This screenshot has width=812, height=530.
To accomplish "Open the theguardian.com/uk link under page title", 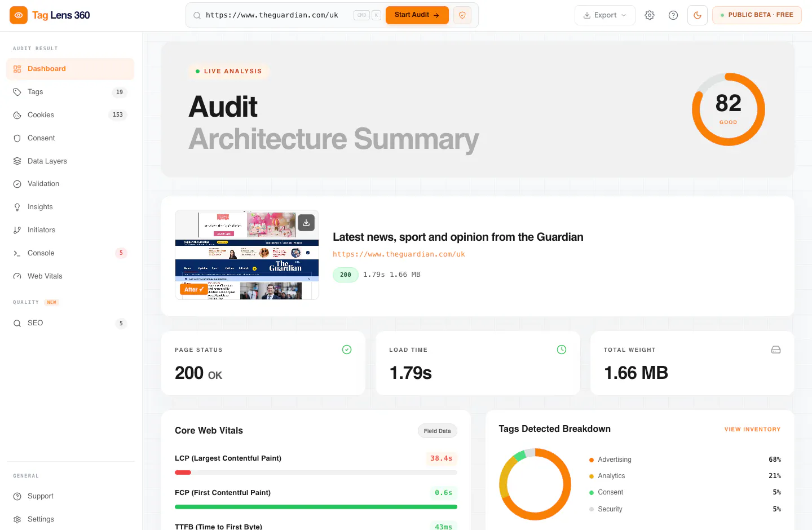I will 399,254.
